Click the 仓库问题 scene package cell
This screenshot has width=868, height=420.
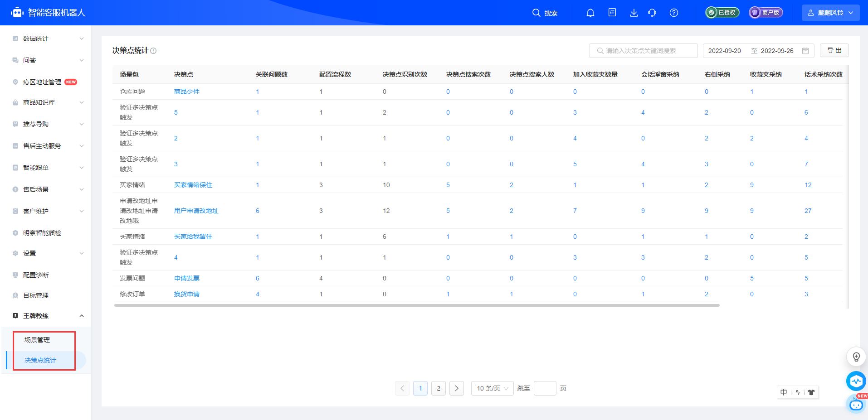pyautogui.click(x=132, y=92)
